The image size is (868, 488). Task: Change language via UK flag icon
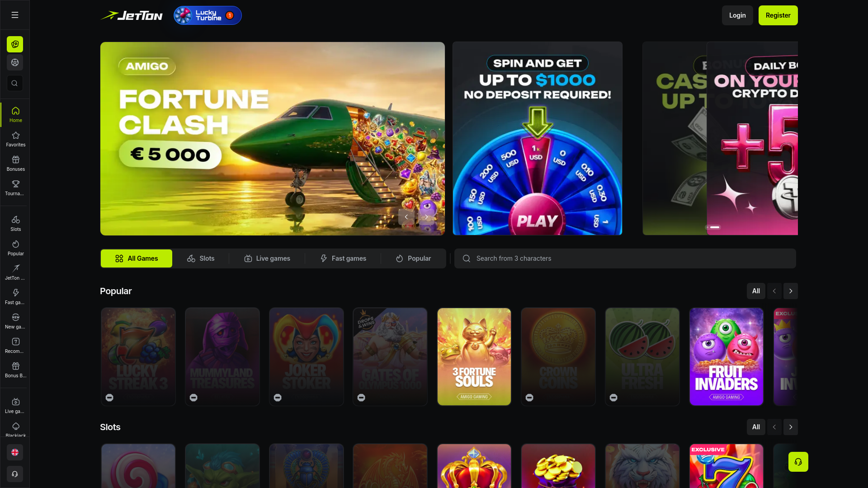point(15,452)
